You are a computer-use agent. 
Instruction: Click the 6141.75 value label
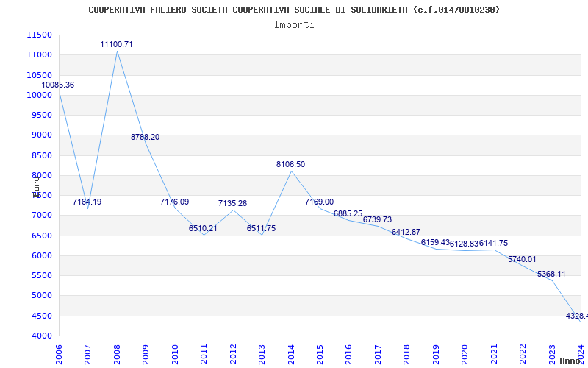(x=493, y=243)
